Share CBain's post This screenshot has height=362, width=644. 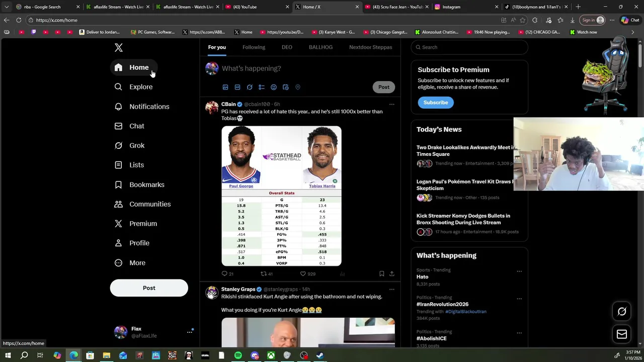392,274
